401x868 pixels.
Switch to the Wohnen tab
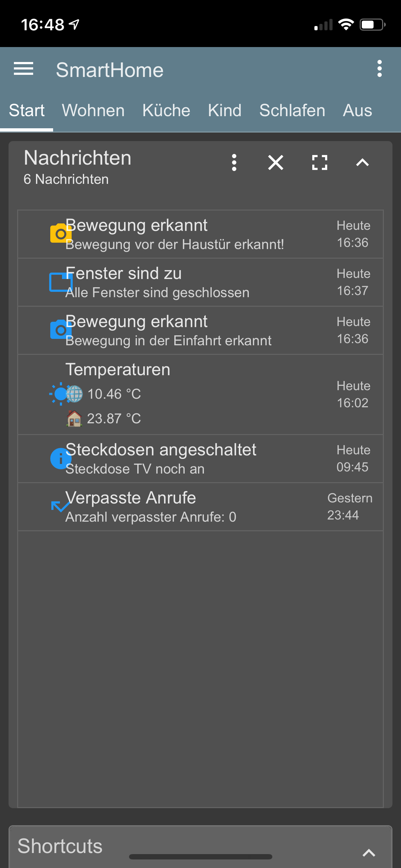(93, 110)
